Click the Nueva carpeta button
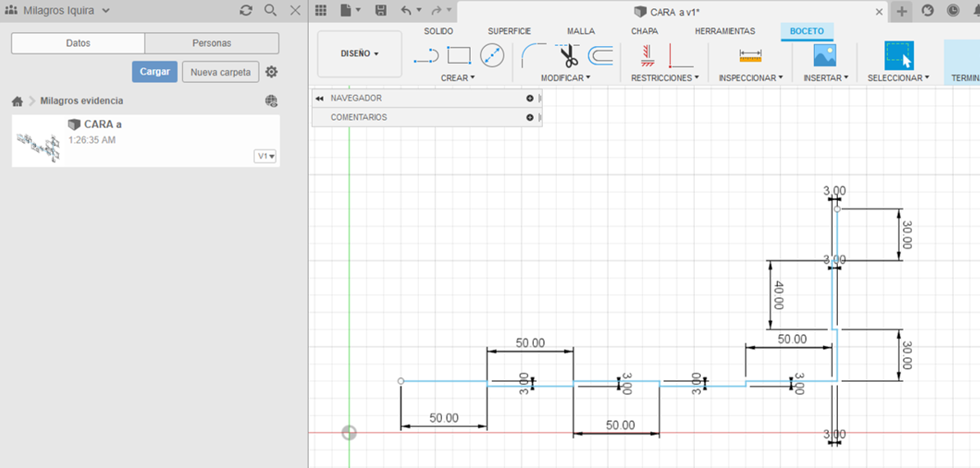980x468 pixels. tap(221, 72)
